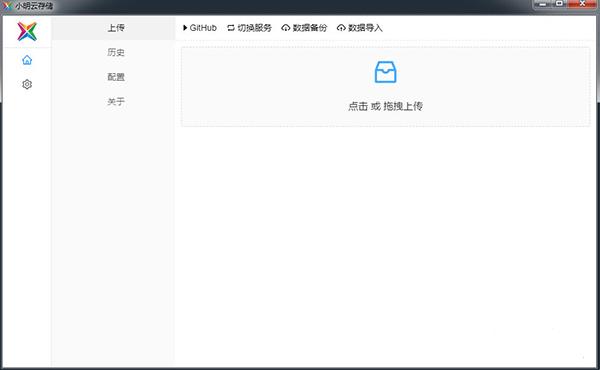
Task: Click the 点击 或 拖拽上传 text
Action: click(x=385, y=106)
